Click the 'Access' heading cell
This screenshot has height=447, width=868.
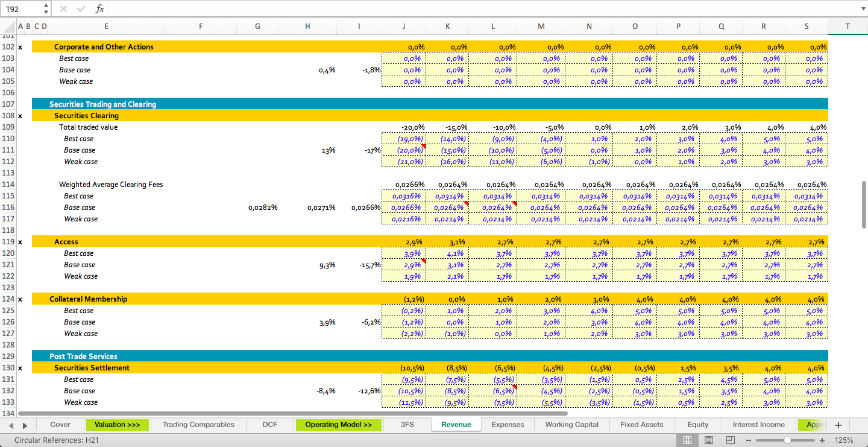(66, 242)
